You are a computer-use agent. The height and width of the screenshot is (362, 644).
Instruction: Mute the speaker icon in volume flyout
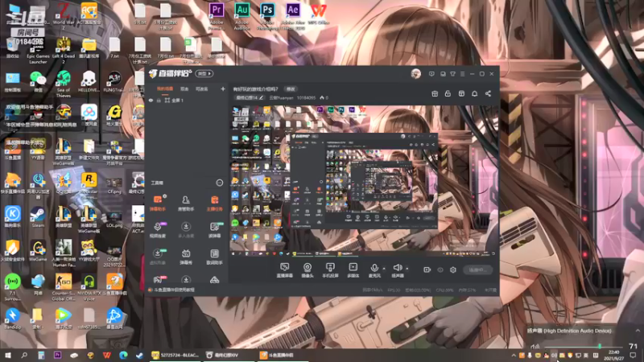(535, 347)
